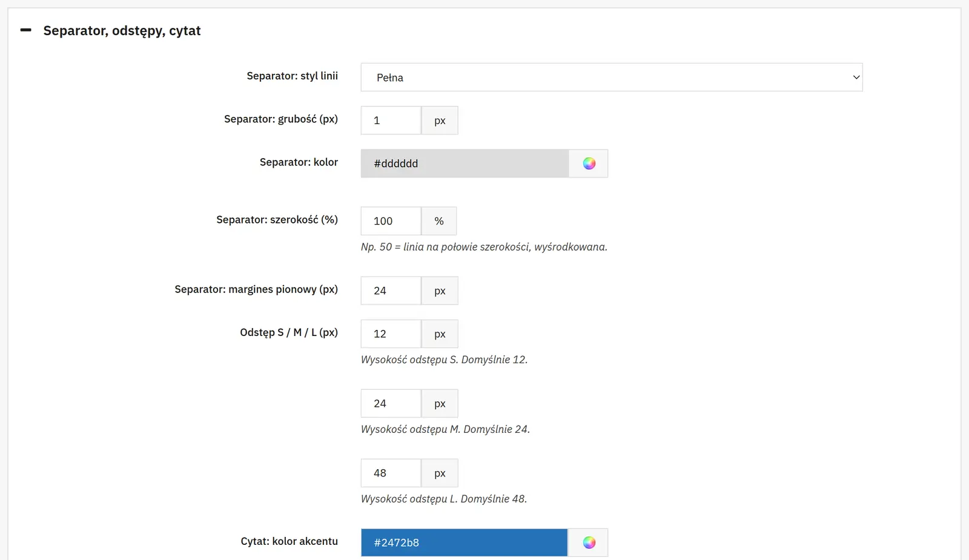Click the px unit beside the 48 field

click(x=440, y=473)
